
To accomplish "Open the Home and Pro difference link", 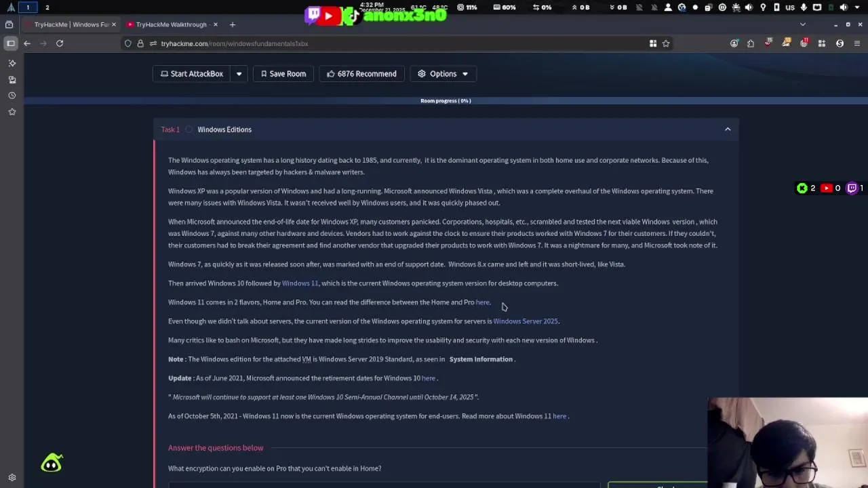I will point(482,302).
